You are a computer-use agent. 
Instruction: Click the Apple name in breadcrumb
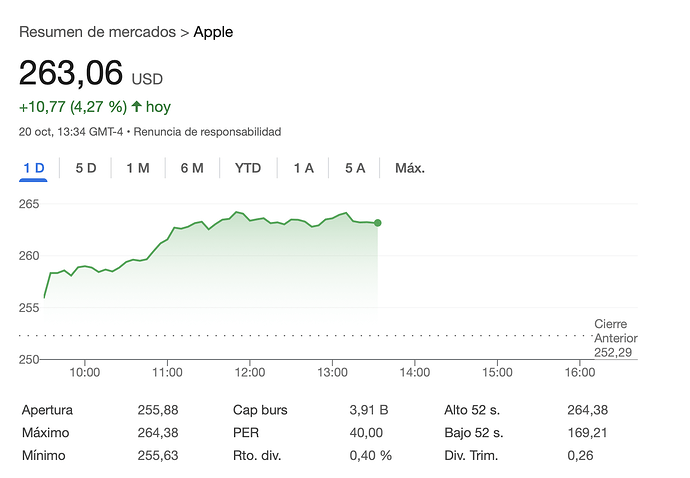click(x=213, y=32)
